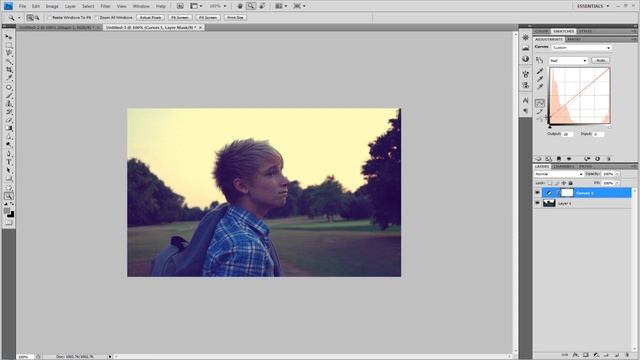Launch Bridge from the application bar
The width and height of the screenshot is (640, 360).
[x=180, y=6]
